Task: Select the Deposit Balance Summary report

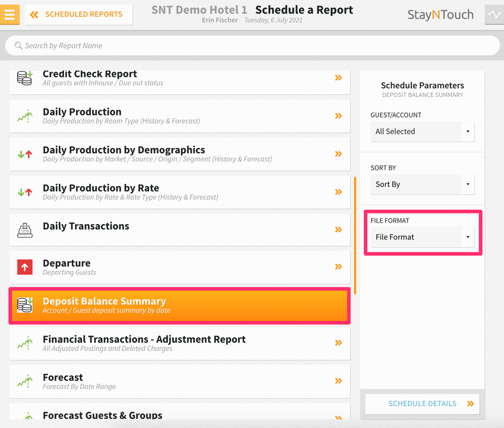Action: pyautogui.click(x=180, y=306)
